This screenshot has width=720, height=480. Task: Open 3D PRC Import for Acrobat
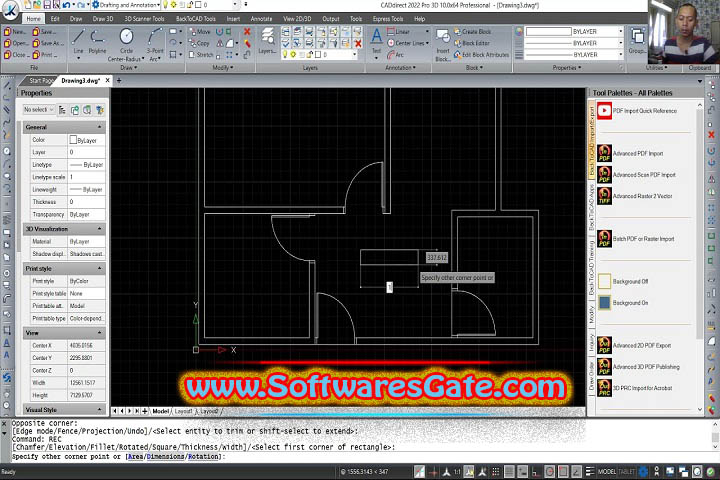[635, 388]
